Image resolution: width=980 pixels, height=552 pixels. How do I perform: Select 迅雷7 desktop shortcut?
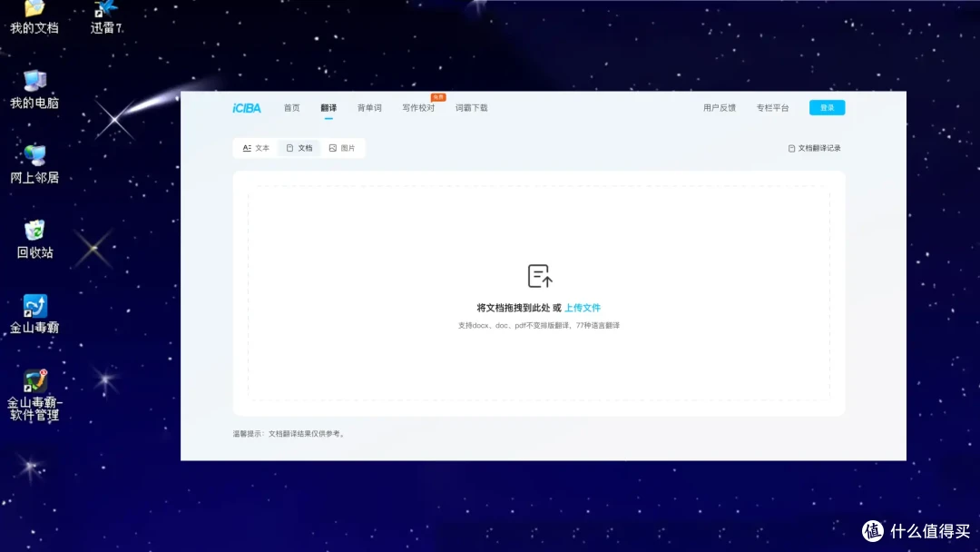pos(106,17)
